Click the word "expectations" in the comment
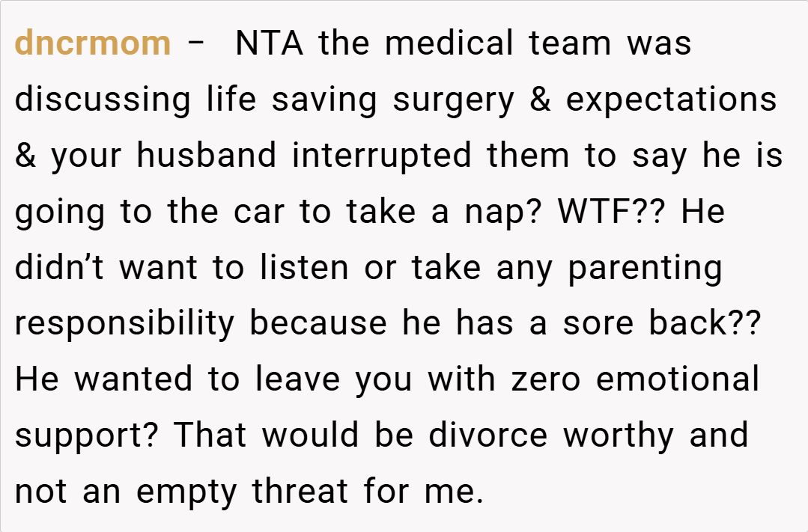The image size is (808, 532). coord(671,100)
